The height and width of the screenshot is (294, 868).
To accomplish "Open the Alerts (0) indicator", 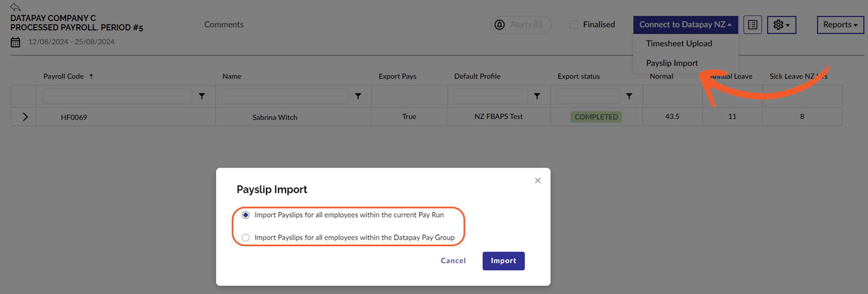I will [521, 25].
